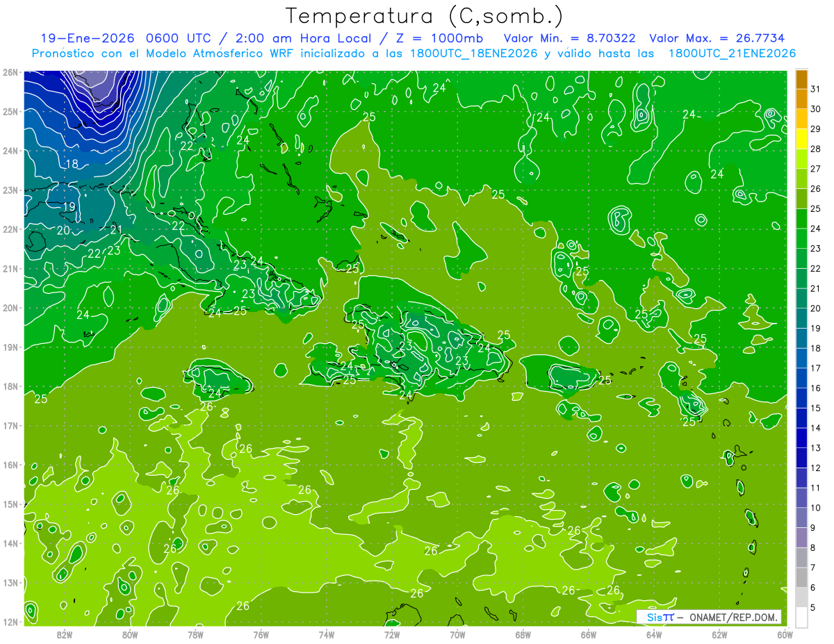Click the orange legend band between 30 and 31
Image resolution: width=834 pixels, height=644 pixels.
tap(801, 99)
